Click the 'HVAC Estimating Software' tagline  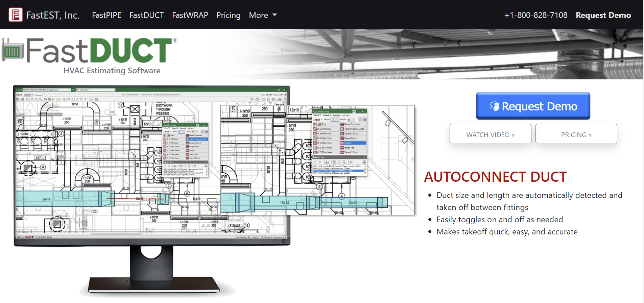pos(112,71)
